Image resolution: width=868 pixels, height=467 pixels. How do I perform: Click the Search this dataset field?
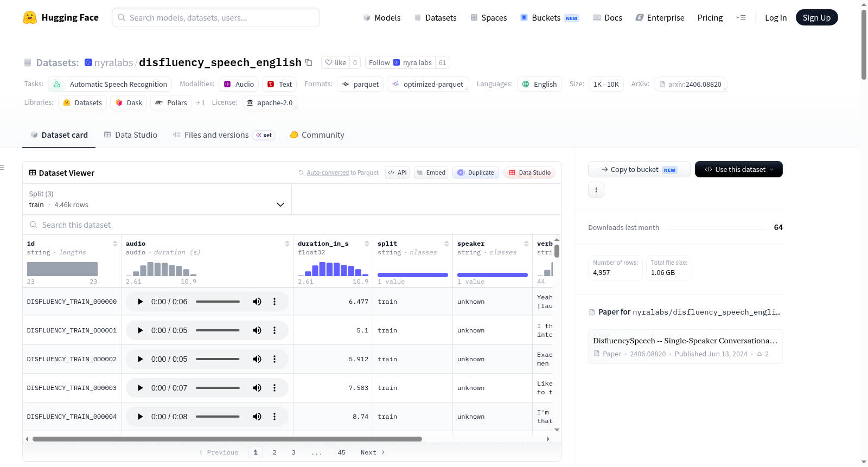(292, 225)
